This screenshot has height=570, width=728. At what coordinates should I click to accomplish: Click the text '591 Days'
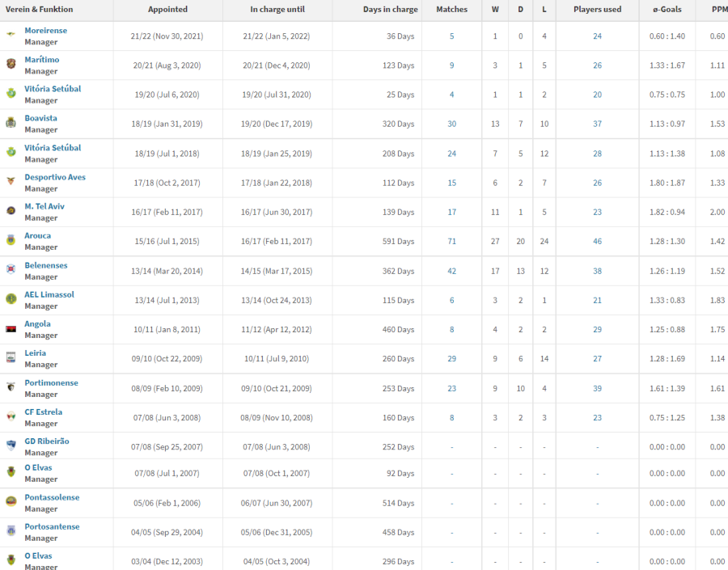(398, 242)
